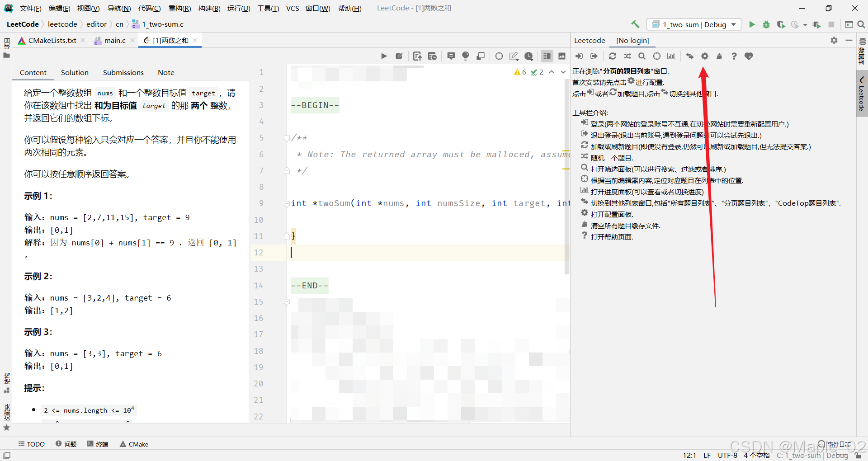
Task: Toggle the list layout view icon
Action: click(547, 56)
